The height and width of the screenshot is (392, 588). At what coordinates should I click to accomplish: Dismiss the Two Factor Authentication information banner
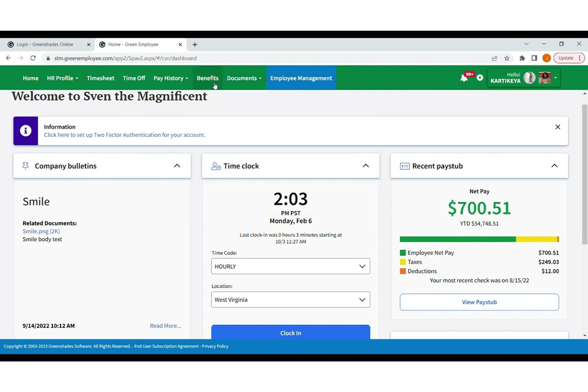(x=557, y=127)
